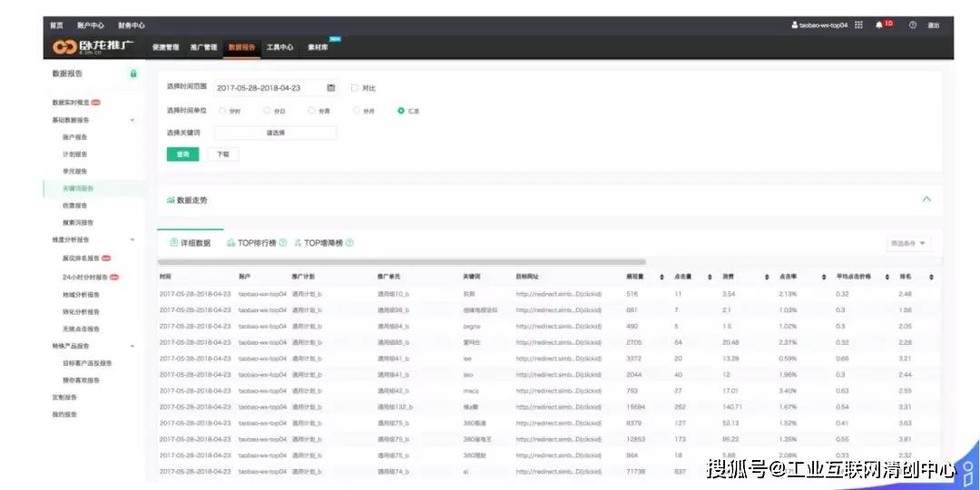Image resolution: width=980 pixels, height=490 pixels.
Task: Click the taobao-wx-top04 user account icon
Action: 794,25
